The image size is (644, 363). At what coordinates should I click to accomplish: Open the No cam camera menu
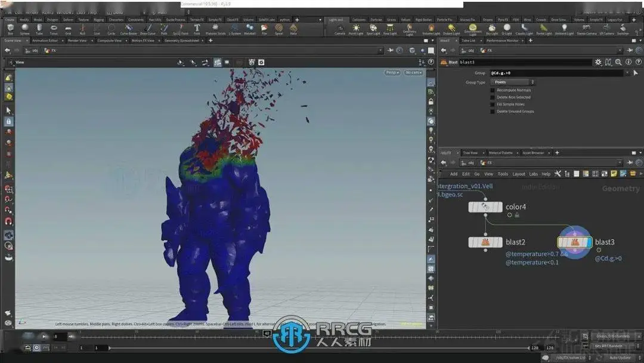(413, 72)
